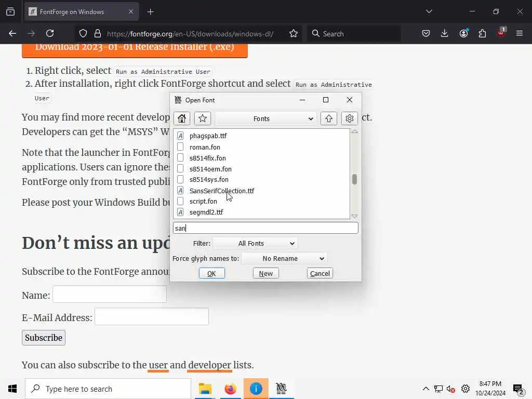The image size is (532, 399).
Task: Open Firefox account icon
Action: click(463, 33)
